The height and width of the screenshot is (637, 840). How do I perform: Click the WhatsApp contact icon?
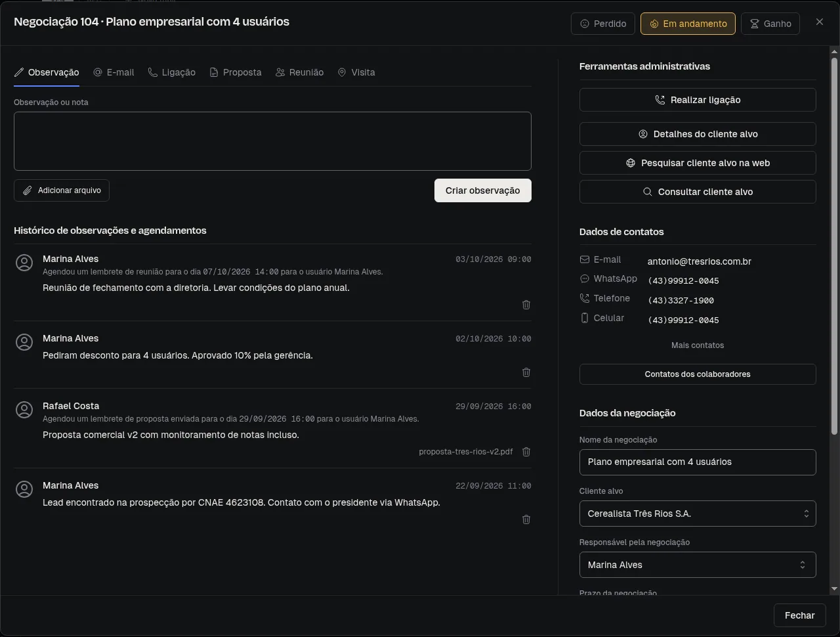[x=585, y=279]
